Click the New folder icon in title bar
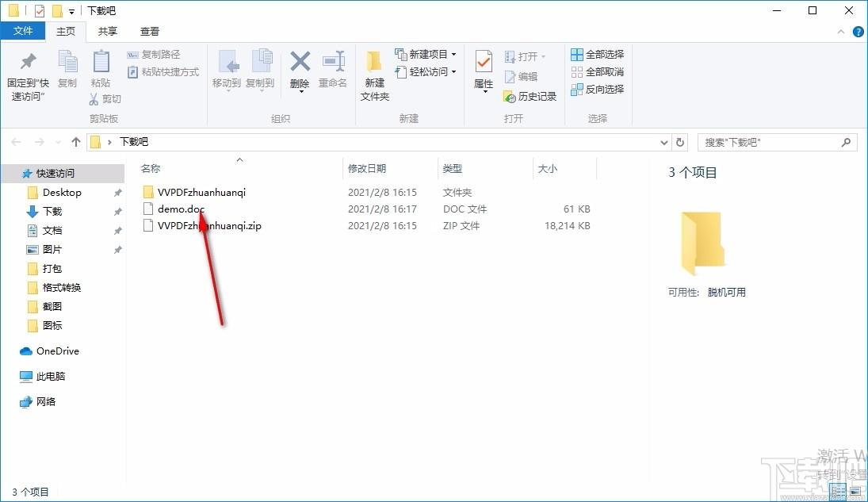The width and height of the screenshot is (868, 502). 56,10
